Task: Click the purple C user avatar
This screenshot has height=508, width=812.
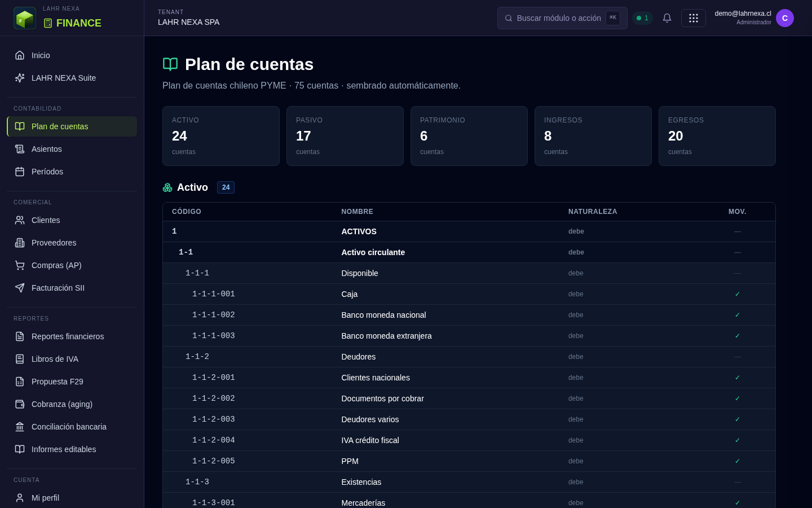Action: click(x=785, y=18)
